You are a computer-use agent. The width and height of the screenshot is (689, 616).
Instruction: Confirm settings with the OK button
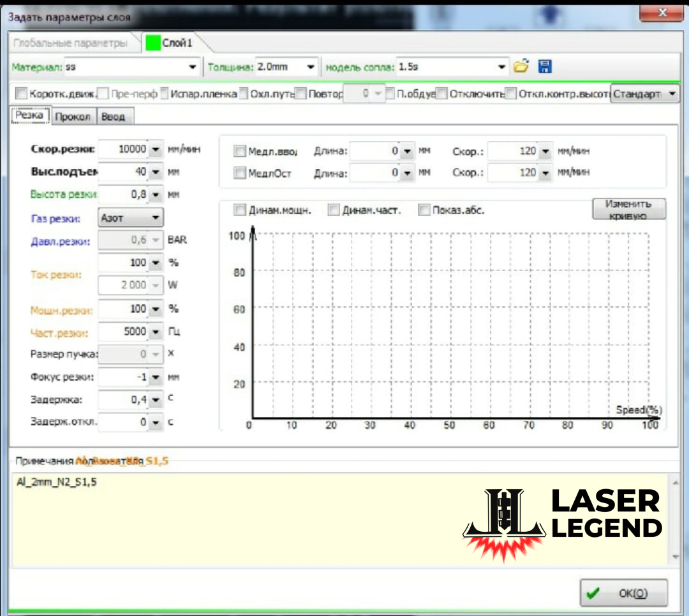point(622,593)
